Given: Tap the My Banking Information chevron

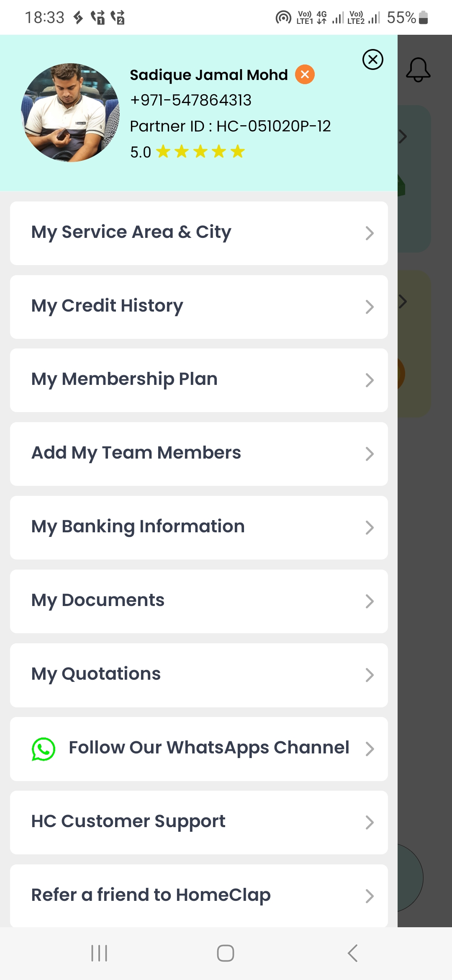Looking at the screenshot, I should (369, 528).
